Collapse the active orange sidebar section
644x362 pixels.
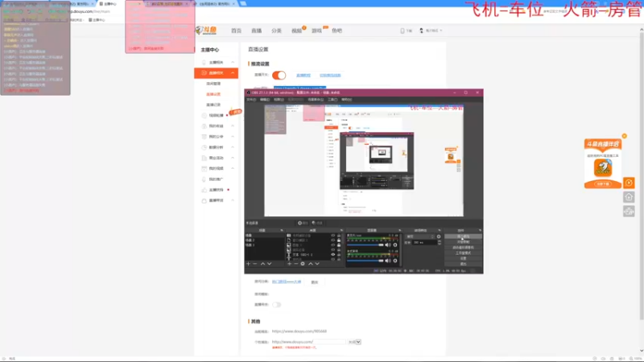tap(233, 73)
